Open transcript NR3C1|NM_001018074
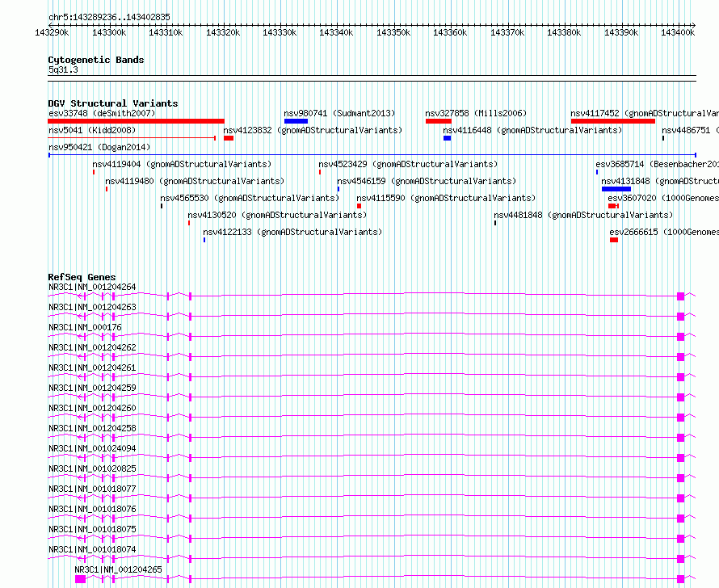Image resolution: width=719 pixels, height=588 pixels. pyautogui.click(x=92, y=549)
